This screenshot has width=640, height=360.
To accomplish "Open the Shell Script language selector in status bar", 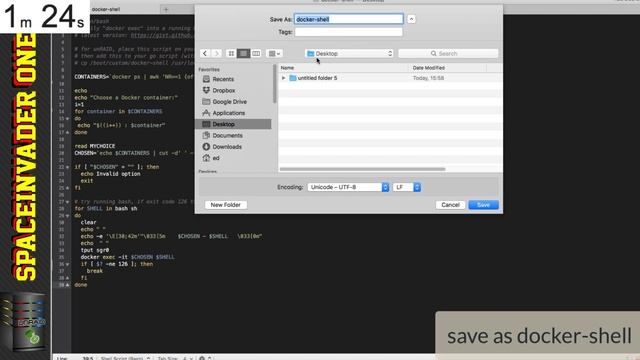I will 125,358.
